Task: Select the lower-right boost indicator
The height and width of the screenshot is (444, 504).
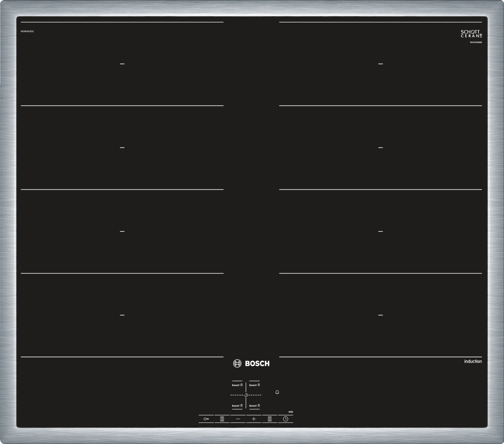Action: coord(255,406)
